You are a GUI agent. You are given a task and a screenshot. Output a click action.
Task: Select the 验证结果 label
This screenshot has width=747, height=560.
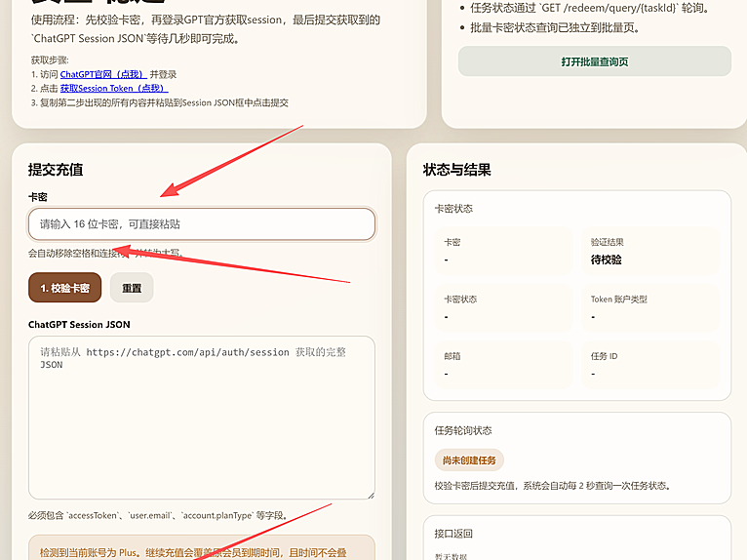(607, 242)
